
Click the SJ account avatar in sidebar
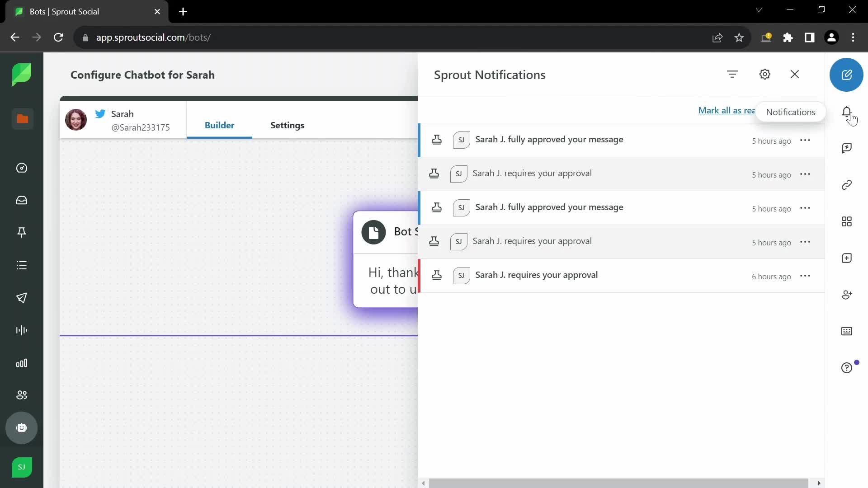[22, 467]
